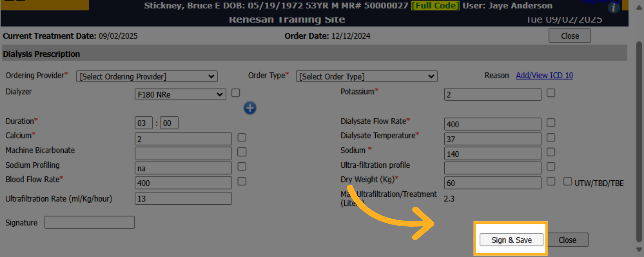
Task: Click the blue plus add dialyzer icon
Action: [x=250, y=108]
